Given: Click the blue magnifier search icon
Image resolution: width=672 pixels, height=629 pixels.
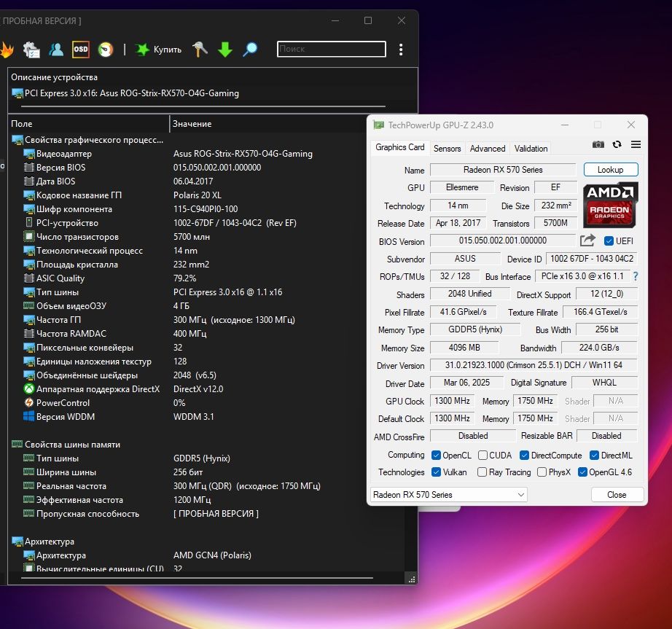Looking at the screenshot, I should coord(250,50).
